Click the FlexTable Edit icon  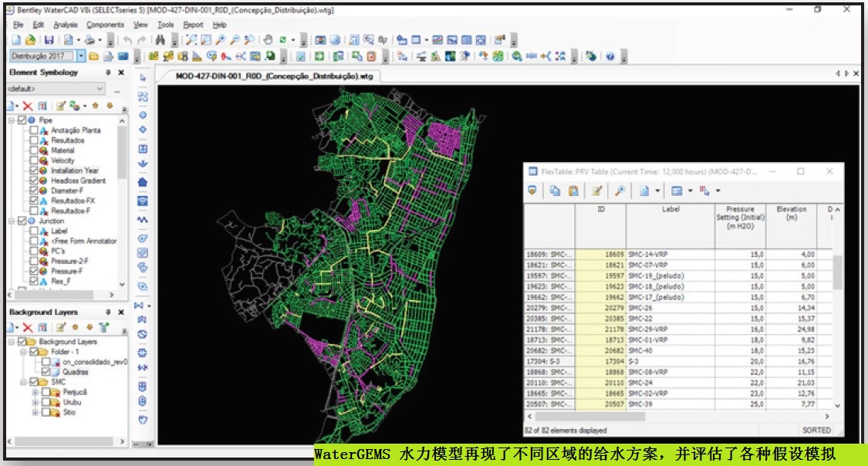[596, 191]
